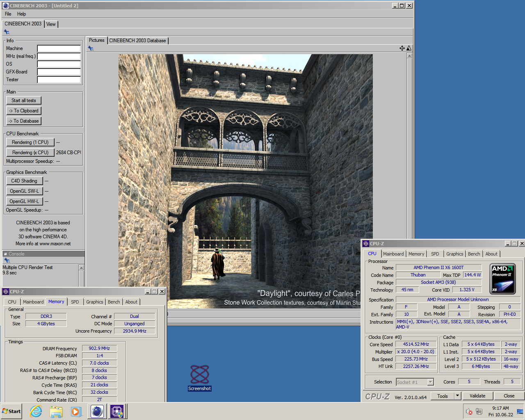Click the To Database button
Image resolution: width=525 pixels, height=420 pixels.
pos(24,121)
